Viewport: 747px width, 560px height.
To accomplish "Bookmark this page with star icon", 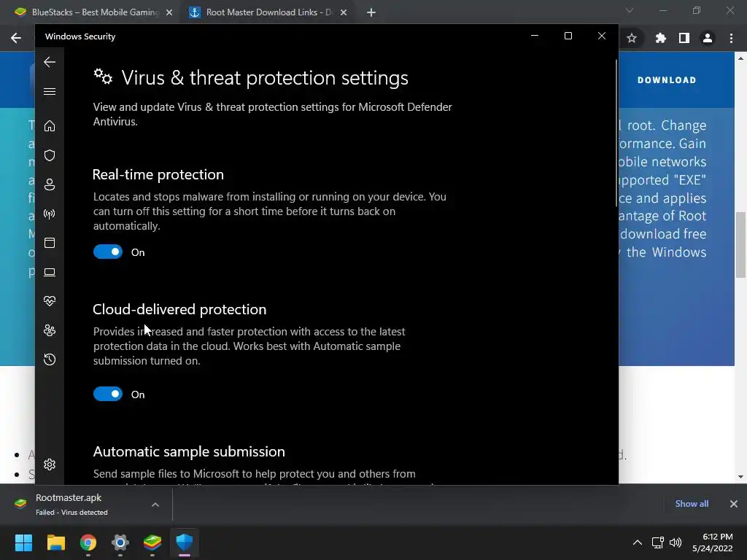I will point(632,38).
